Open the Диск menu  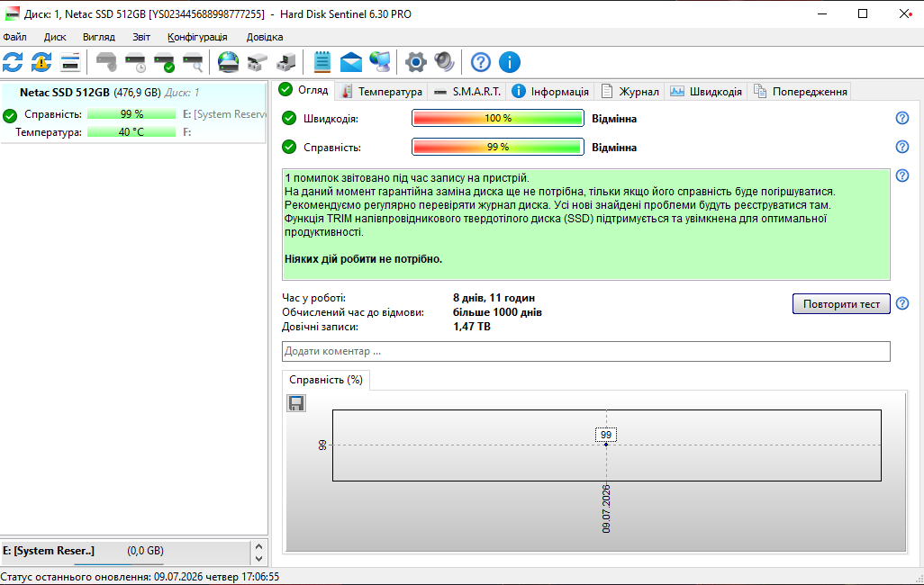[55, 37]
